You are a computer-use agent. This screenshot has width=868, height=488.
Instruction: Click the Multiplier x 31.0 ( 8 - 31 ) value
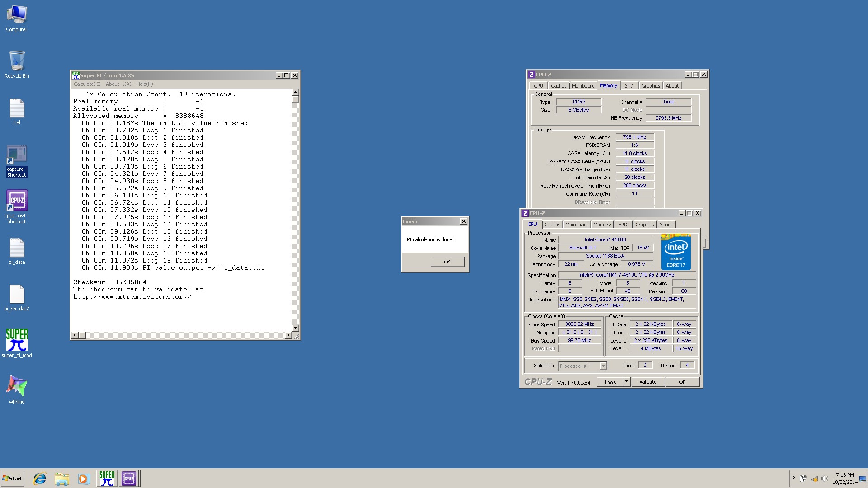[580, 332]
